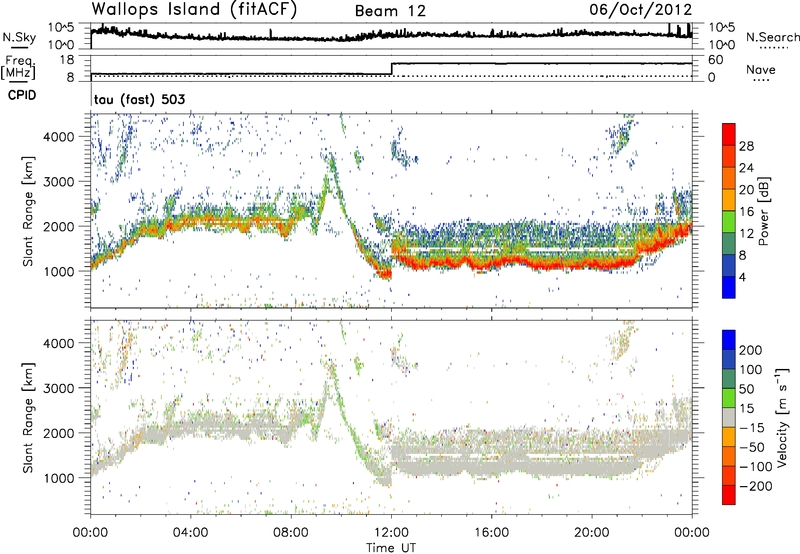Click the power panel 'Slant Range [km]' label

(28, 211)
